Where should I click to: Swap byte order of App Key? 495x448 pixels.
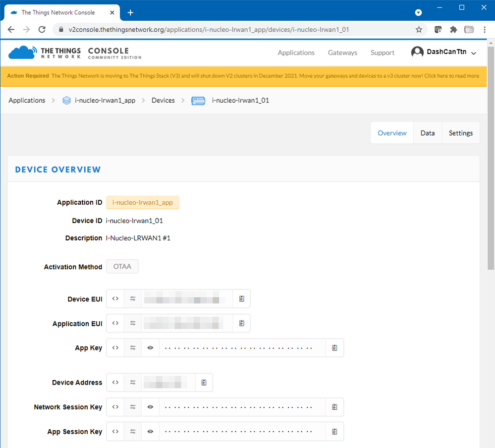point(133,348)
